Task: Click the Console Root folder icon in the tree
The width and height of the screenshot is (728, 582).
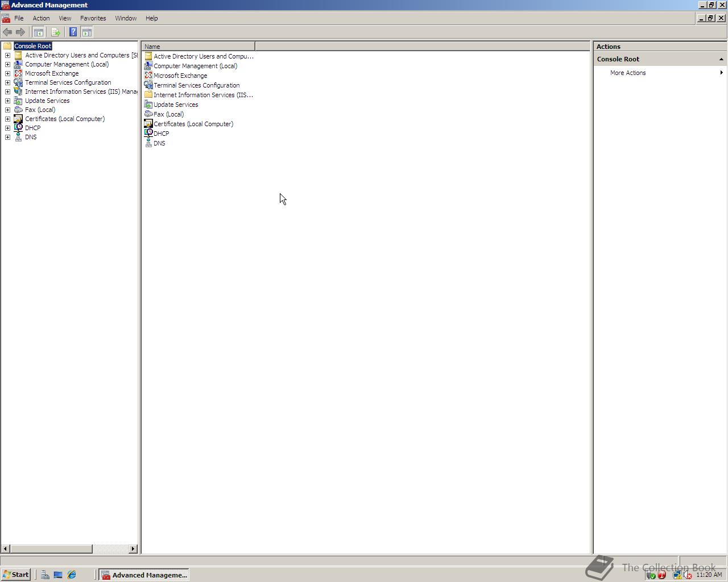Action: pos(7,46)
